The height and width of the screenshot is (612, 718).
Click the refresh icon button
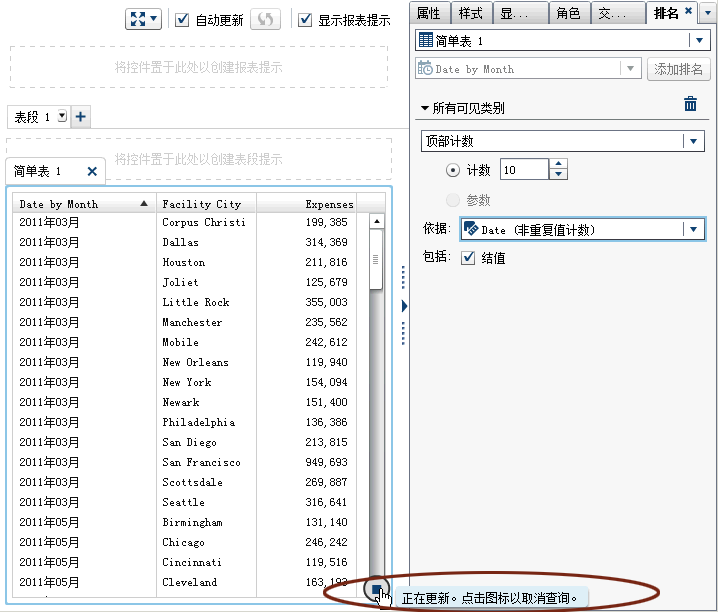coord(265,19)
